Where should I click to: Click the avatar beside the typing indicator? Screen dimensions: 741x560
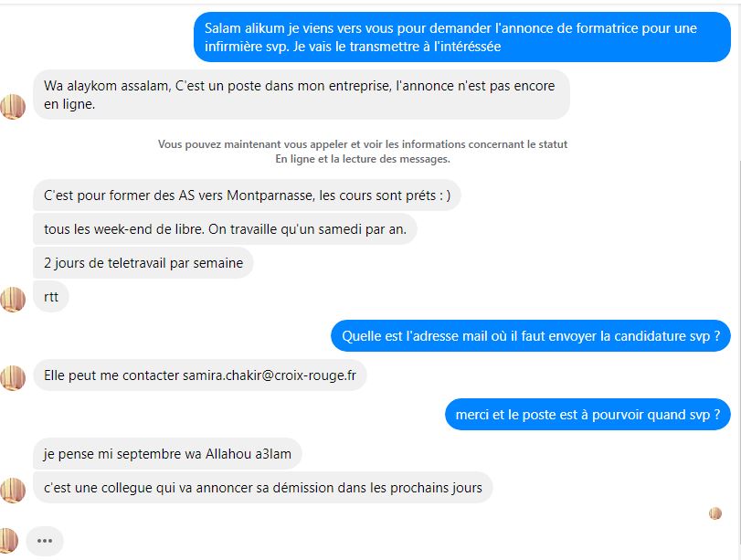9,541
